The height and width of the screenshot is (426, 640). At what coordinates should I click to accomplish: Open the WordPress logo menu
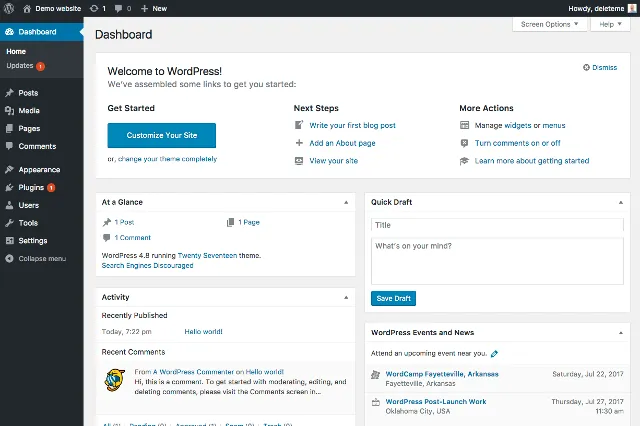click(9, 8)
